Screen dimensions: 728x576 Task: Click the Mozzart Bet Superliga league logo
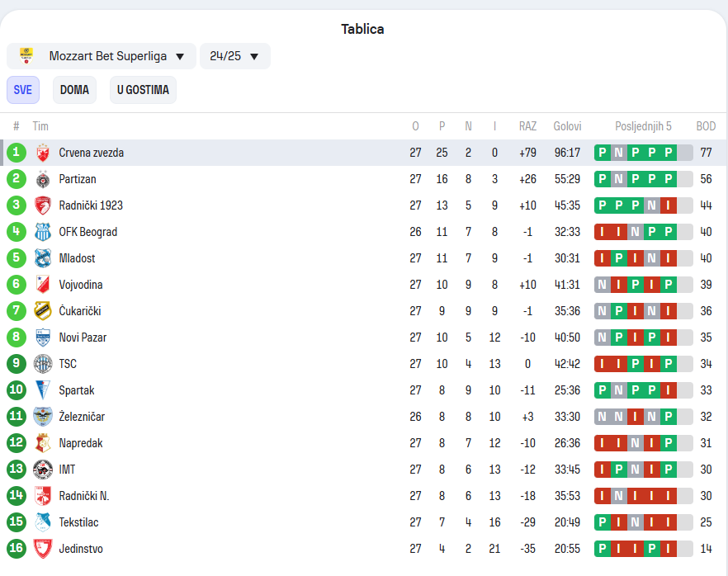(26, 56)
